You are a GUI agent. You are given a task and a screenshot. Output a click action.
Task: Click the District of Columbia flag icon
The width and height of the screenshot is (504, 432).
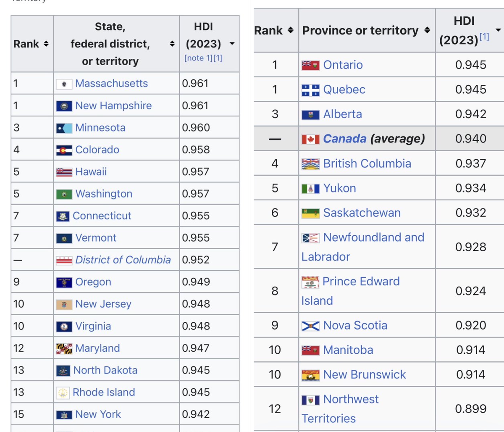pos(64,260)
